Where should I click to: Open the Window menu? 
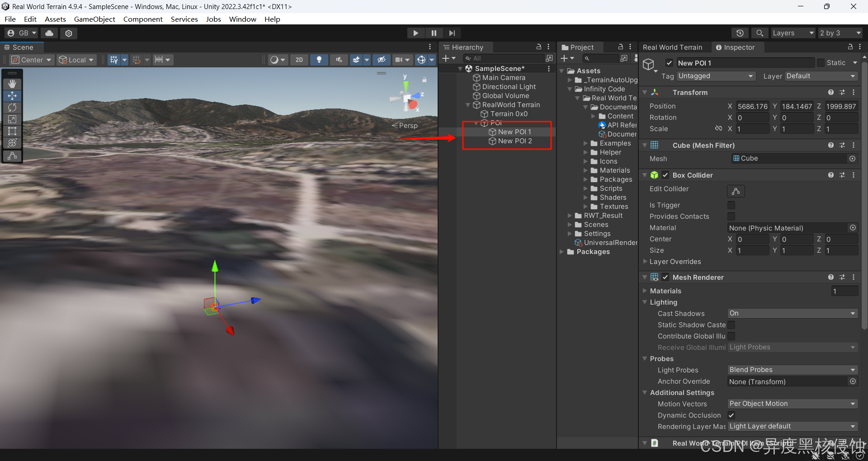click(x=242, y=19)
